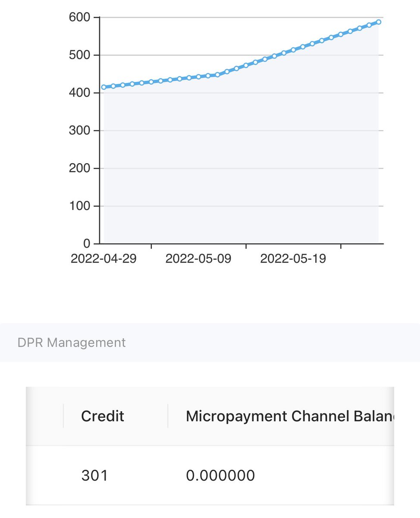Select the first data point on chart line
Image resolution: width=420 pixels, height=518 pixels.
click(104, 87)
